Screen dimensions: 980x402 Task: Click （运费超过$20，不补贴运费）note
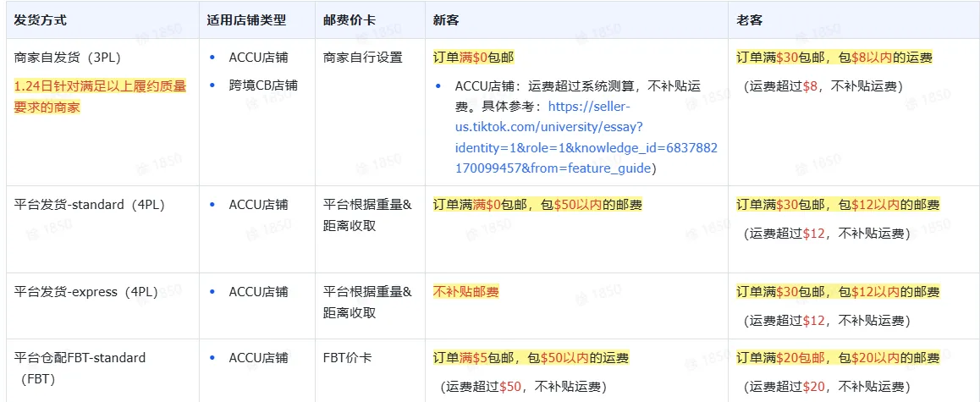click(x=826, y=387)
